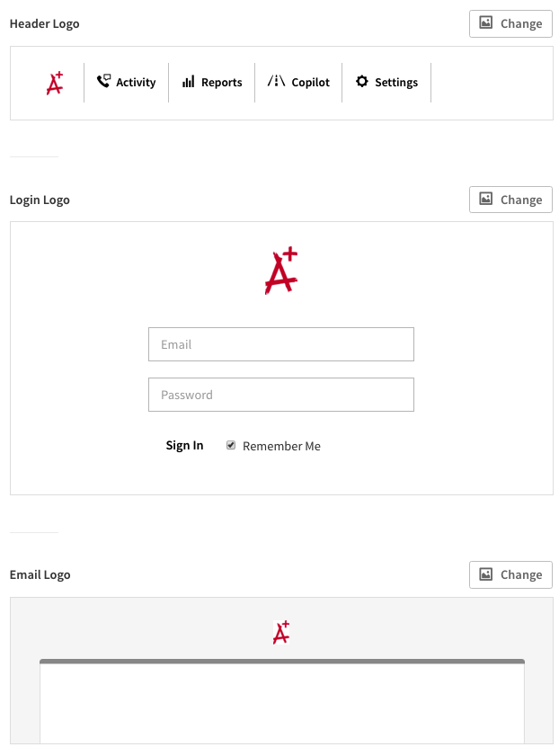Image resolution: width=559 pixels, height=756 pixels.
Task: Click Change next to Email Logo
Action: pyautogui.click(x=510, y=574)
